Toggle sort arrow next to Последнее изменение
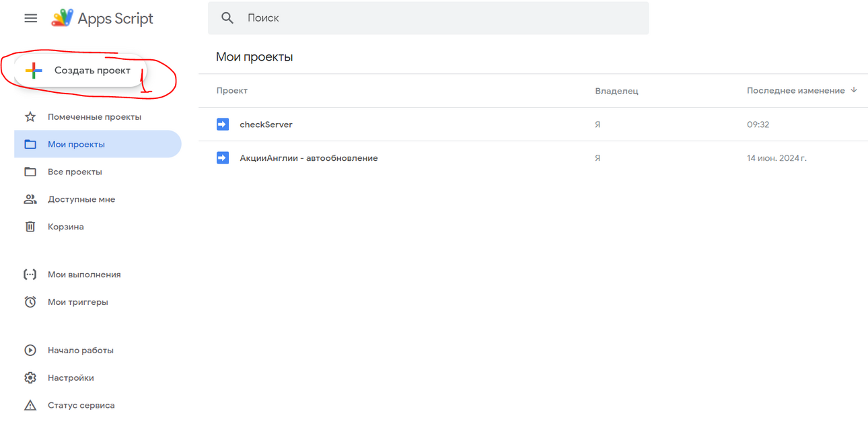This screenshot has height=434, width=868. 854,90
